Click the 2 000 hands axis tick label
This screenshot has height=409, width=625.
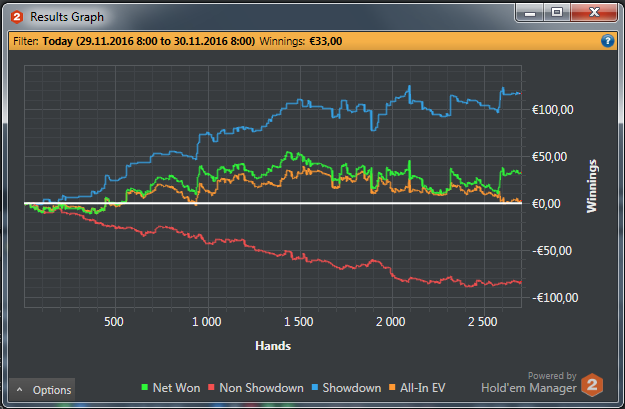coord(391,322)
